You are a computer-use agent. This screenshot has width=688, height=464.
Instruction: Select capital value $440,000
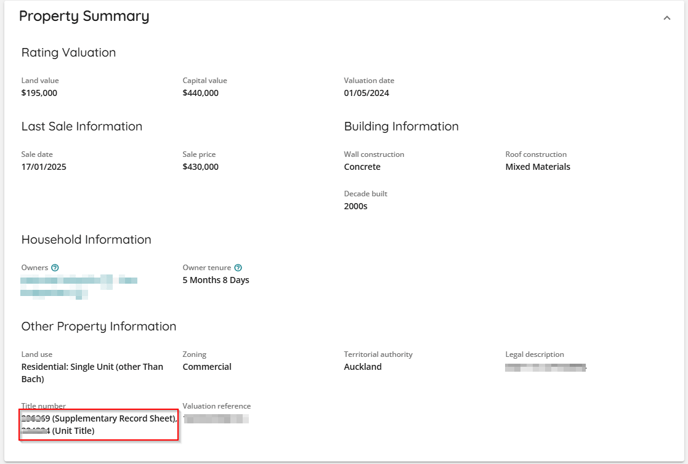tap(201, 93)
